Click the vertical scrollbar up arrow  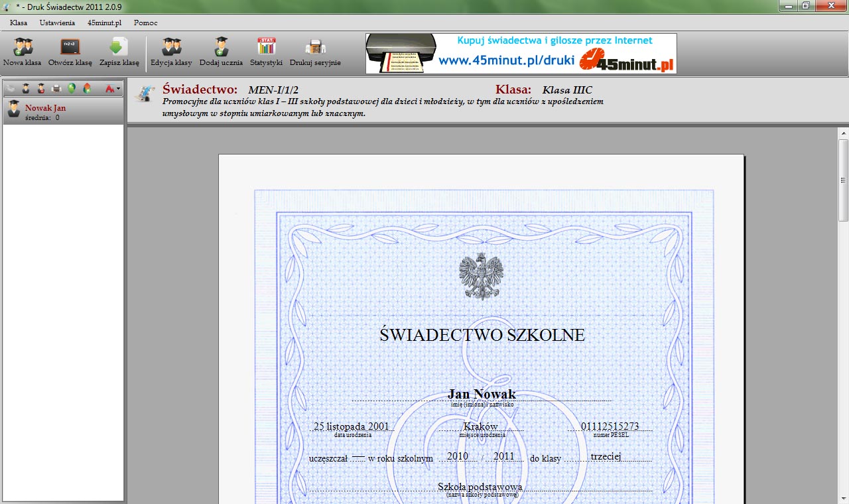[x=843, y=133]
